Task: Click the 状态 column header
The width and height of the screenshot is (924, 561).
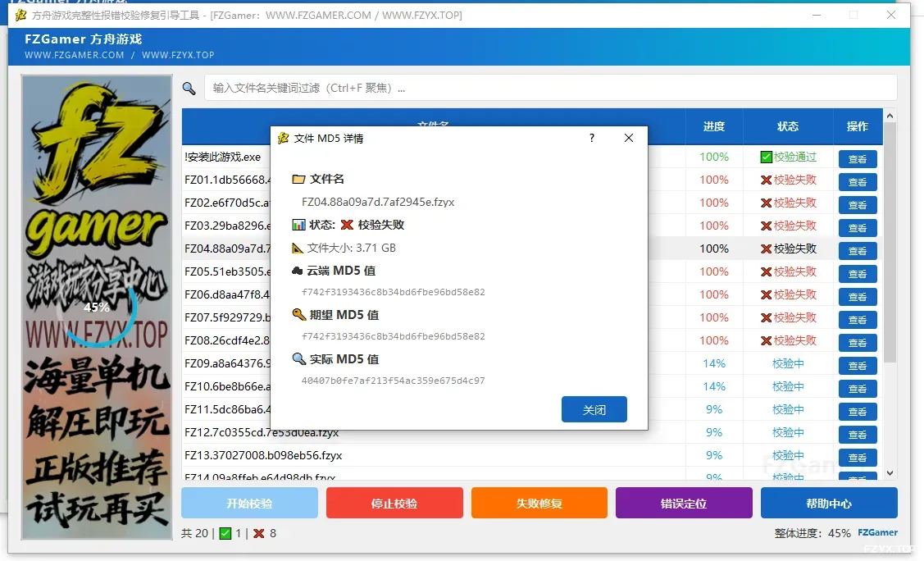Action: point(788,126)
